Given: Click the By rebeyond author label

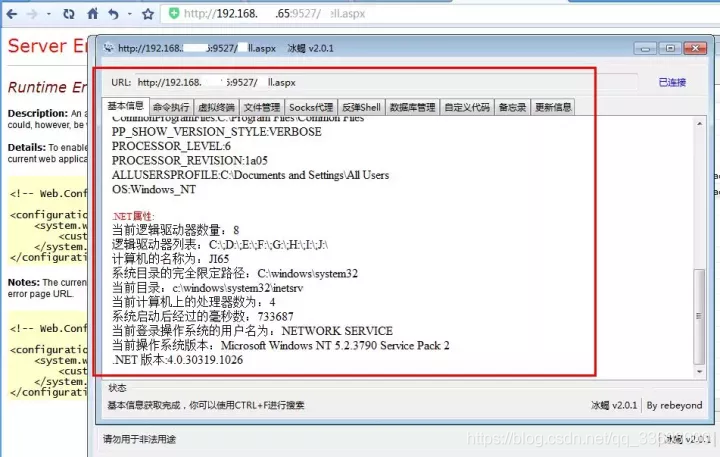Looking at the screenshot, I should pyautogui.click(x=674, y=406).
